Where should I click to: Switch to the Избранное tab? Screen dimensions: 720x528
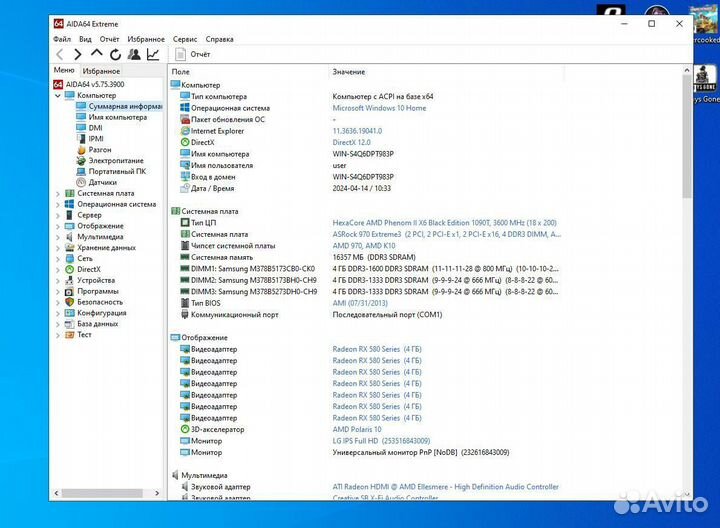click(101, 71)
